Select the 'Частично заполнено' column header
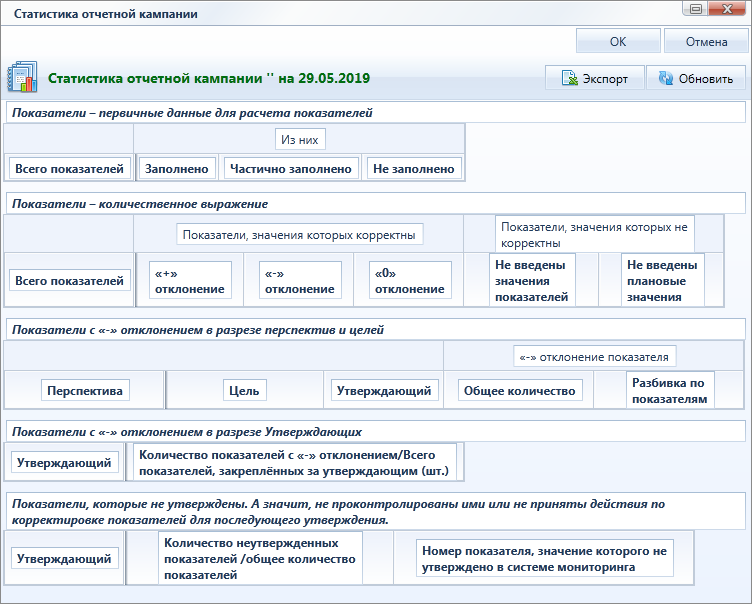 (x=291, y=169)
